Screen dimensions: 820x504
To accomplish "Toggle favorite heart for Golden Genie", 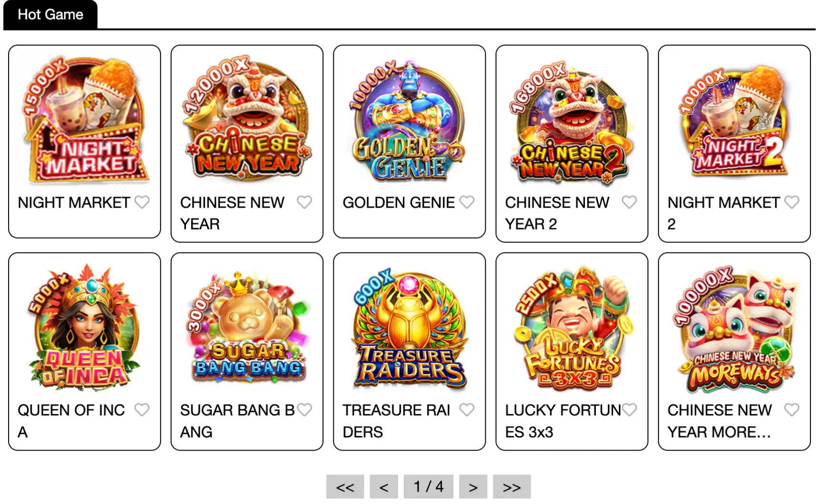I will coord(467,202).
